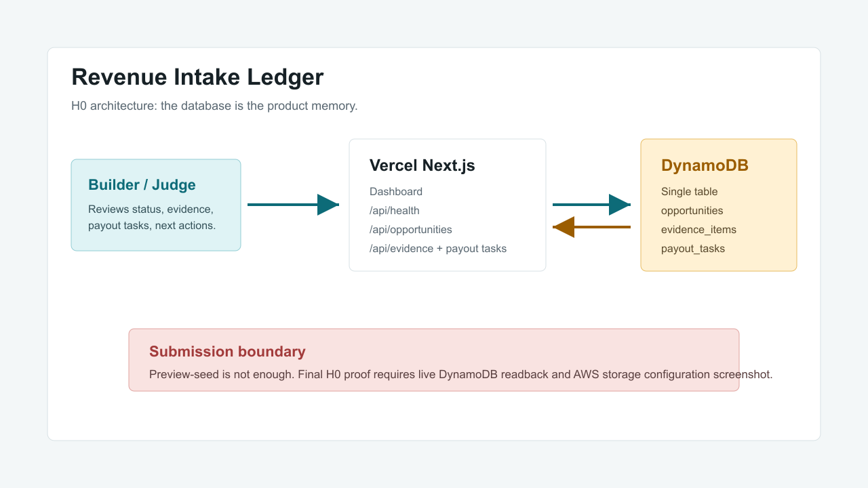This screenshot has width=868, height=488.
Task: Click the teal arrow pointing toward DynamoDB
Action: 591,204
